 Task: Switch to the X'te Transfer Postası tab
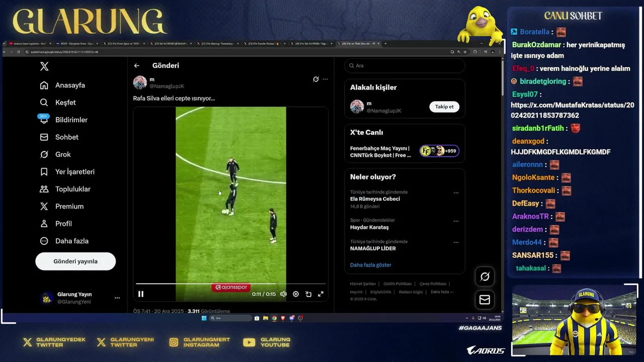264,44
